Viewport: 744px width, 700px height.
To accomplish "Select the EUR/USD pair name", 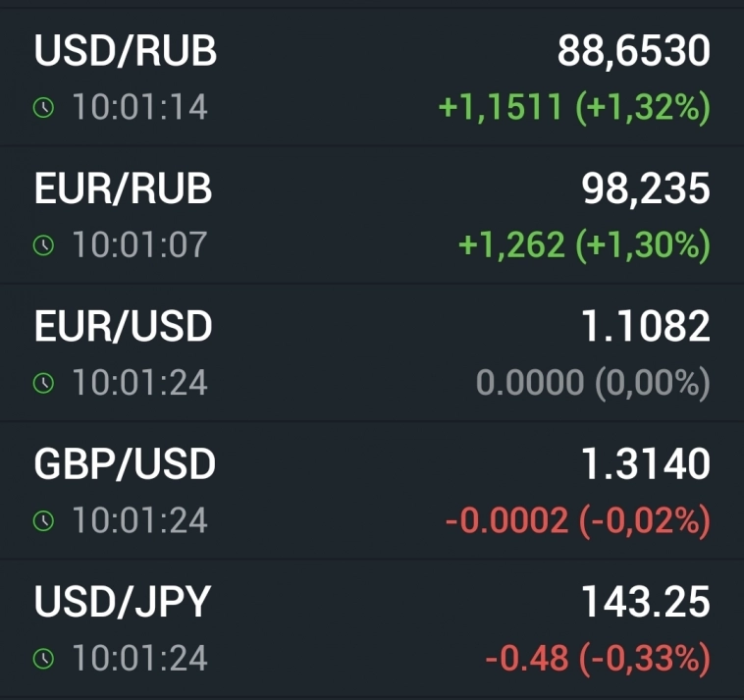I will click(124, 327).
